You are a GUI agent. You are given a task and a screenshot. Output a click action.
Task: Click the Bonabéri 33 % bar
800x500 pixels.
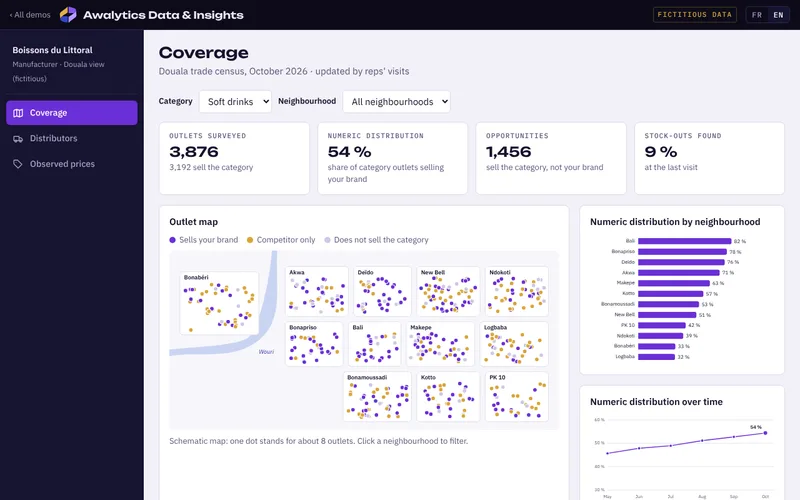point(657,346)
